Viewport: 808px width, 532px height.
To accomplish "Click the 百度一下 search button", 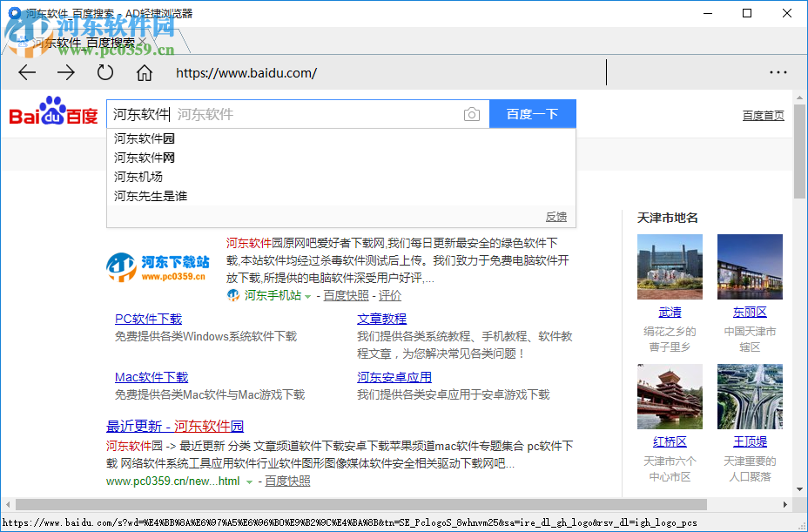I will point(532,114).
